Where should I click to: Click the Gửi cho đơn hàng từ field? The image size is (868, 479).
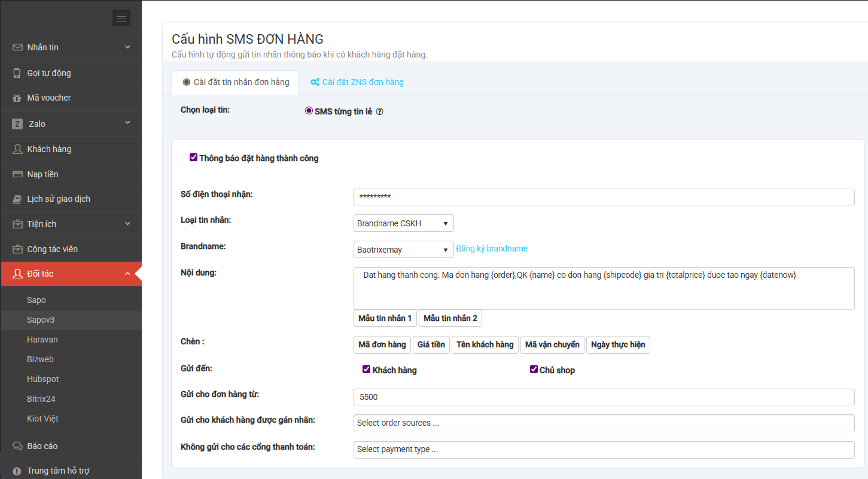coord(604,397)
